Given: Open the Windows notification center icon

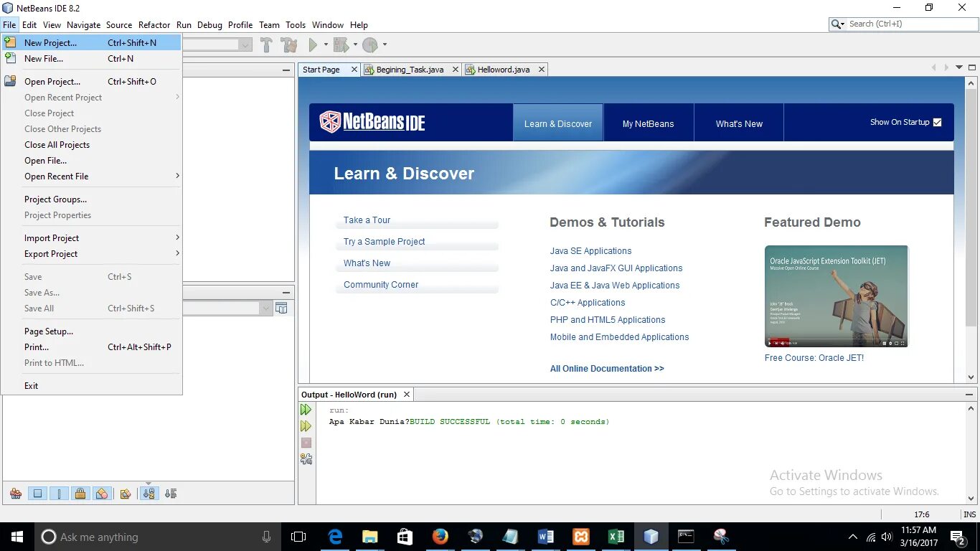Looking at the screenshot, I should click(957, 537).
